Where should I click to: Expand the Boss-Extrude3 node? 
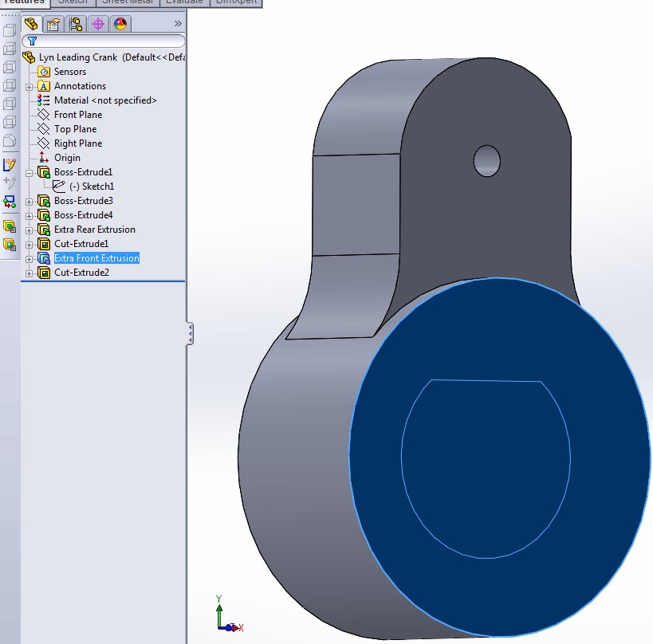coord(29,202)
